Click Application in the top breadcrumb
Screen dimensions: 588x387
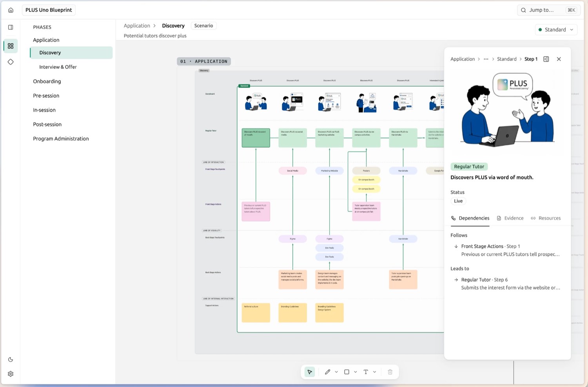[x=137, y=26]
